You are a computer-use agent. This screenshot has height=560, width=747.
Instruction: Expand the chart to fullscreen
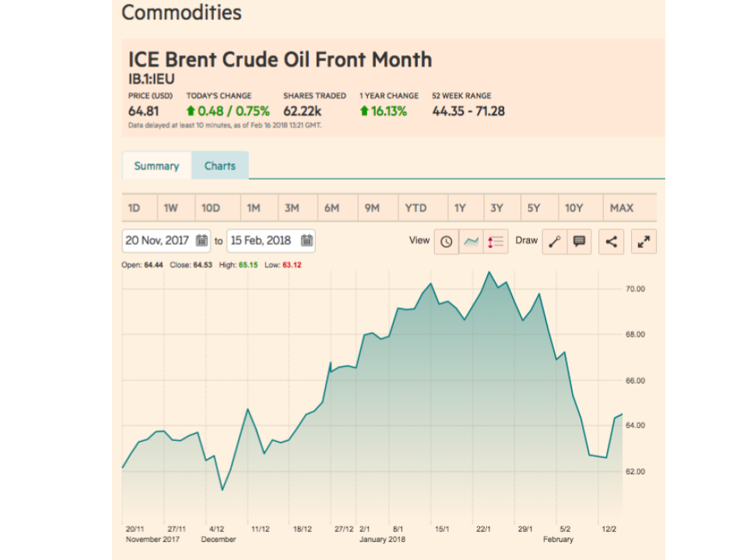click(x=644, y=241)
